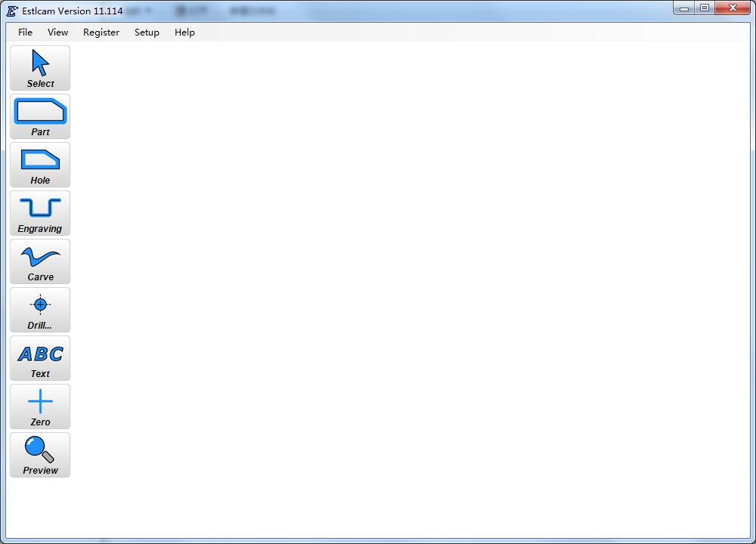756x544 pixels.
Task: Open the Drill tool
Action: (x=40, y=310)
